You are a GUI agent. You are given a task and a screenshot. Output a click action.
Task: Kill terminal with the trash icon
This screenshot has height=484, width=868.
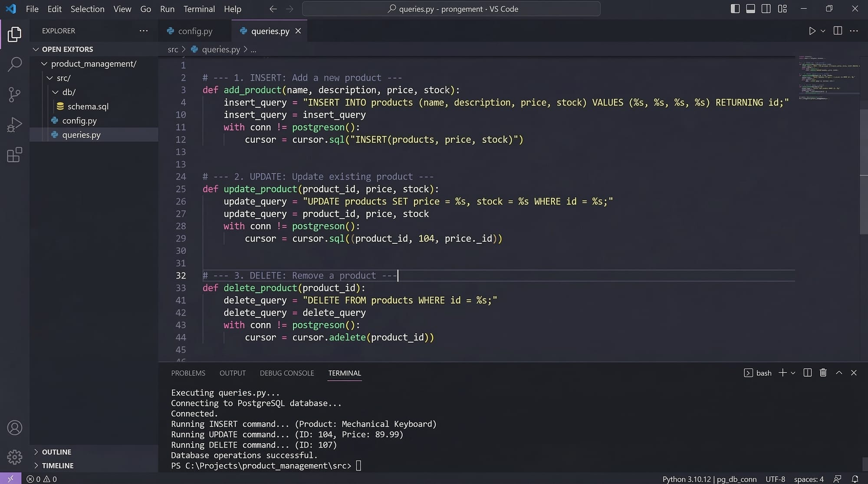(x=823, y=373)
